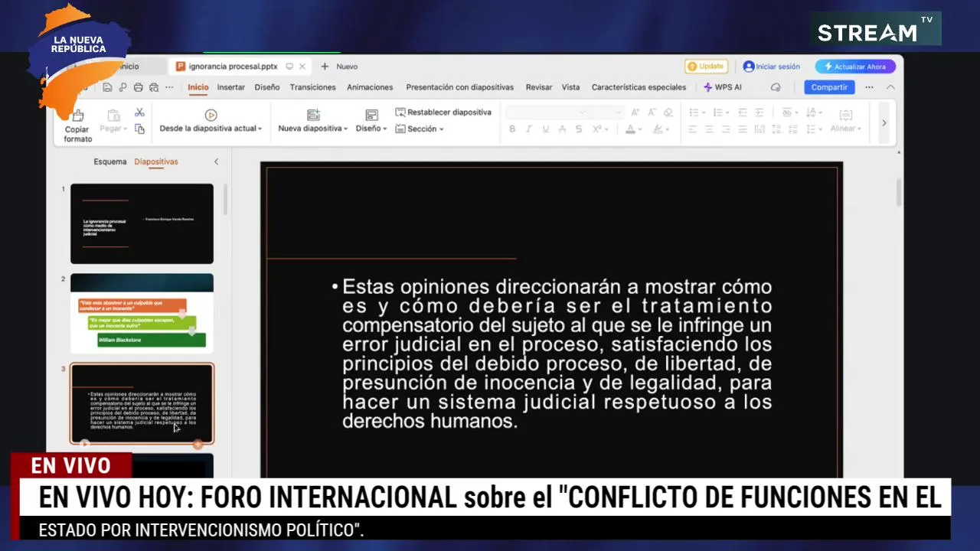The height and width of the screenshot is (551, 980).
Task: Click the cloud sync icon near Compartir
Action: coord(776,87)
